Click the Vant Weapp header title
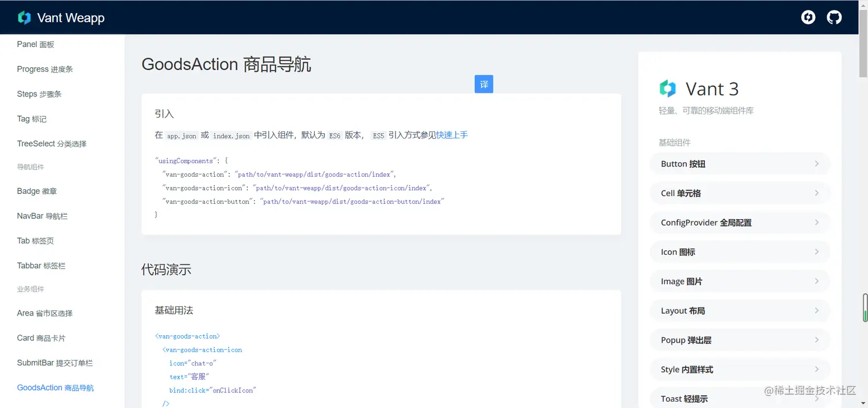 tap(71, 18)
